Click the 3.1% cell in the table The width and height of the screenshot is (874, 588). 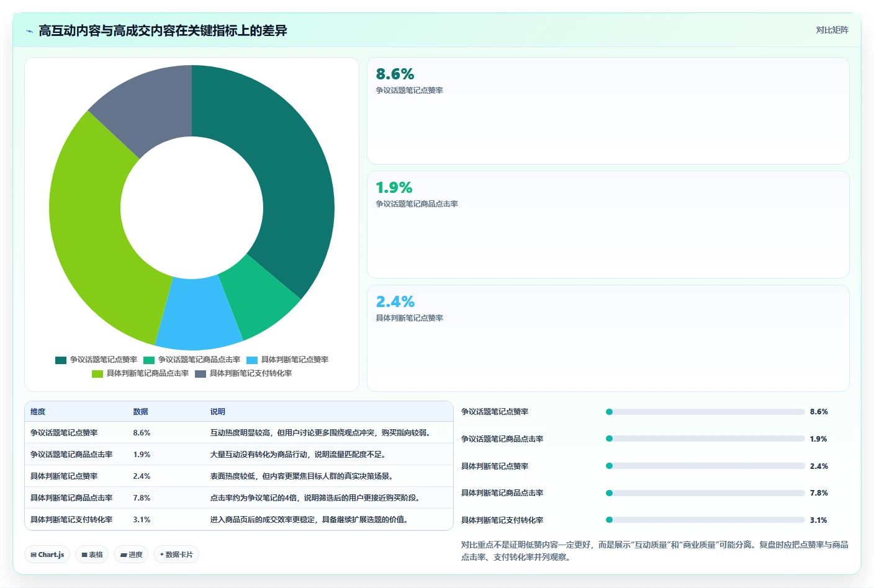pos(142,520)
